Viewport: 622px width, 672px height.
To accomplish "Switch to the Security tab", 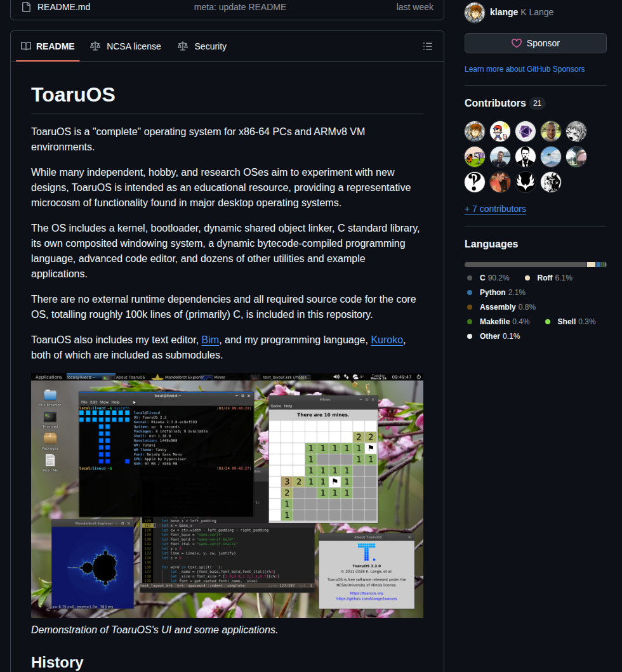I will click(202, 46).
